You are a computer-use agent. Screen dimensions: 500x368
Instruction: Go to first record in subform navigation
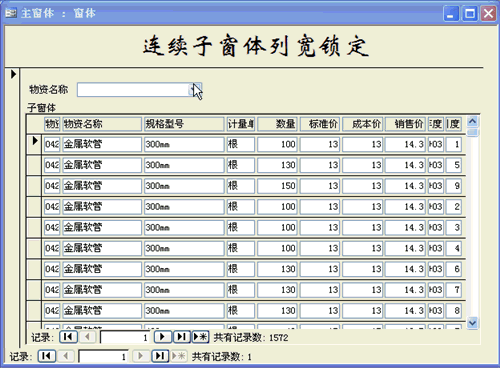(68, 337)
